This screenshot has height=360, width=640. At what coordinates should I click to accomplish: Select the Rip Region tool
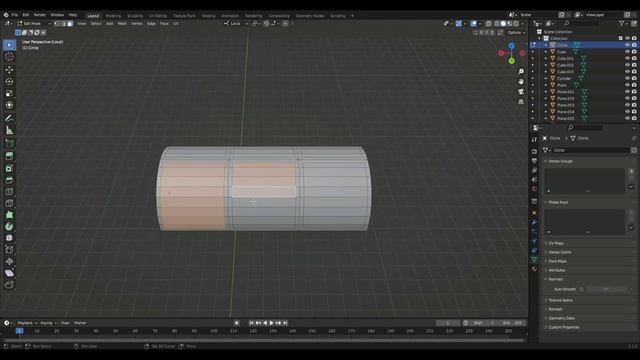click(9, 285)
